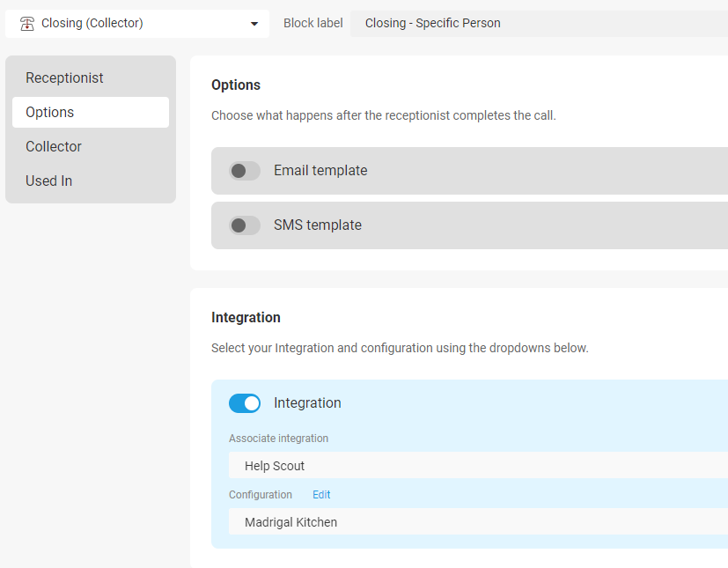
Task: Open the Associate integration Help Scout dropdown
Action: (x=478, y=465)
